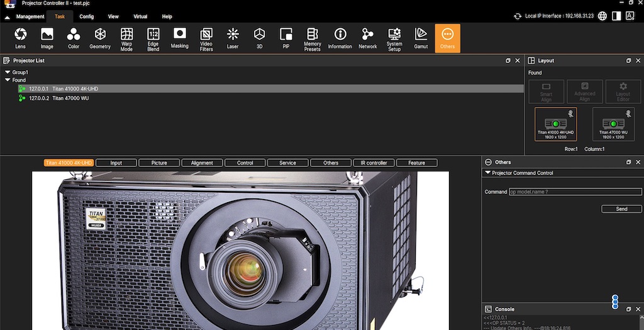Viewport: 644px width, 330px height.
Task: Undock the Console panel
Action: (628, 309)
